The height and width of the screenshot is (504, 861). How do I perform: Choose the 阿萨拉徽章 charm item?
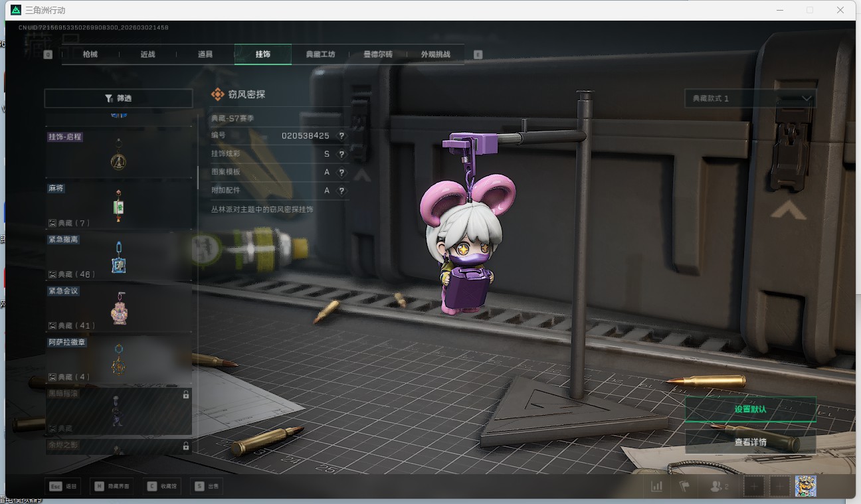(118, 360)
